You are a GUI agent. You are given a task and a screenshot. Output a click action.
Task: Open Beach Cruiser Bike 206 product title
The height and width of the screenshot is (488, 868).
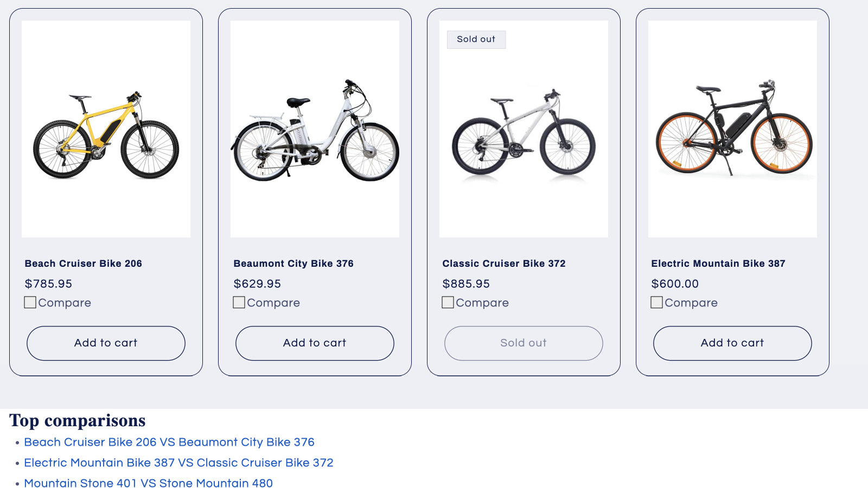(x=84, y=264)
